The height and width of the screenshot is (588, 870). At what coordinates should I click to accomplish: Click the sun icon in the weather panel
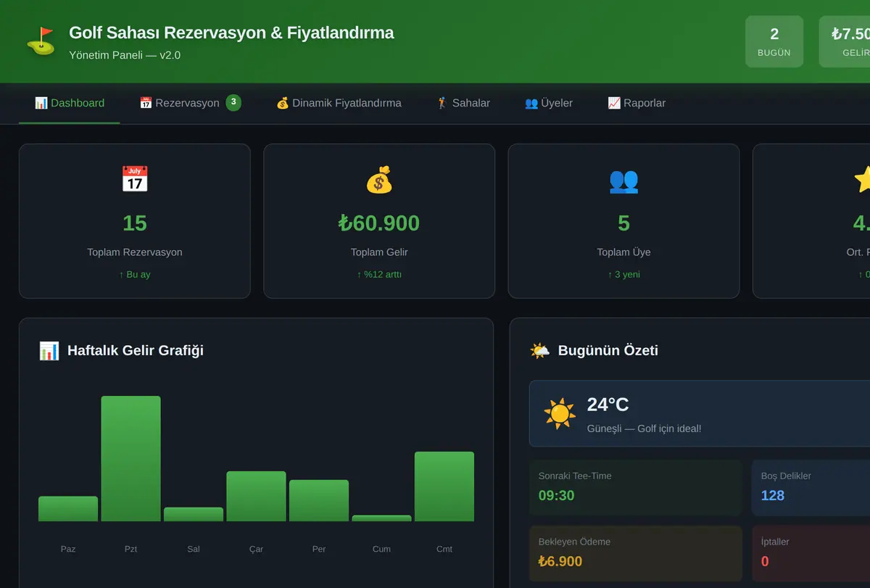pyautogui.click(x=560, y=413)
